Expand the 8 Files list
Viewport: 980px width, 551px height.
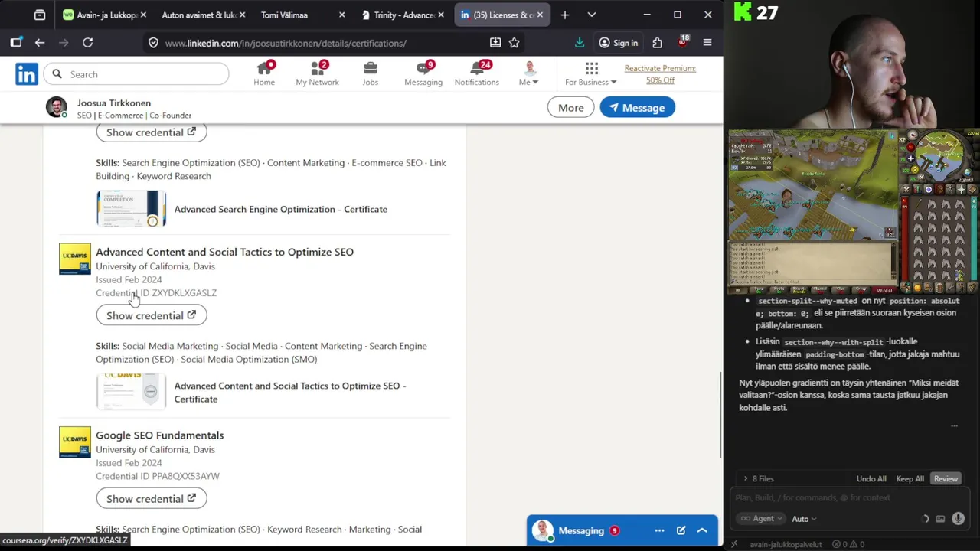tap(759, 479)
